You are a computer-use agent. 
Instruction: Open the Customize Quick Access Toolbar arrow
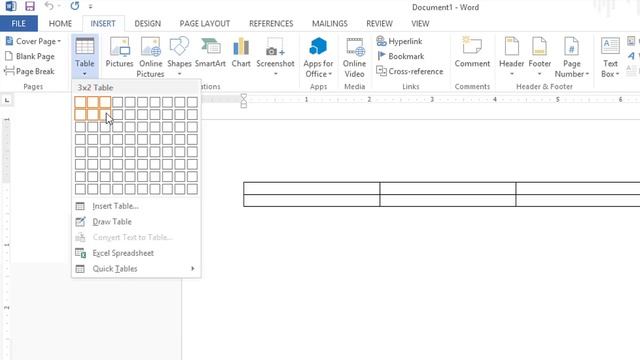point(90,7)
